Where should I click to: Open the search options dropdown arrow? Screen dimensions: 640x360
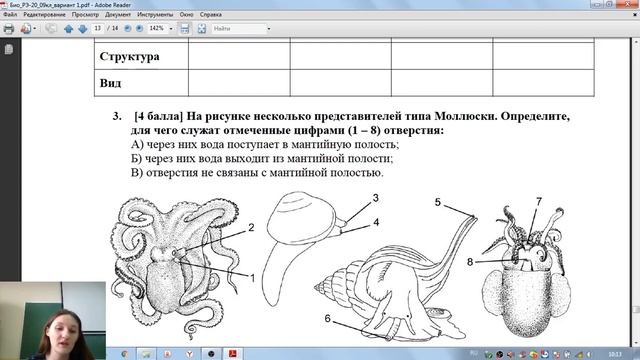point(269,29)
